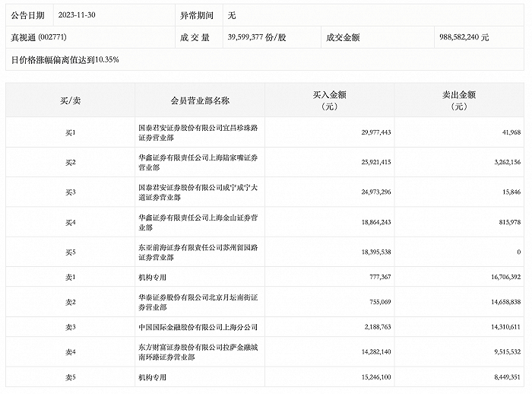Click 东方财富证券 拉萨金融城南环路 branch name
This screenshot has height=394, width=532.
[198, 352]
